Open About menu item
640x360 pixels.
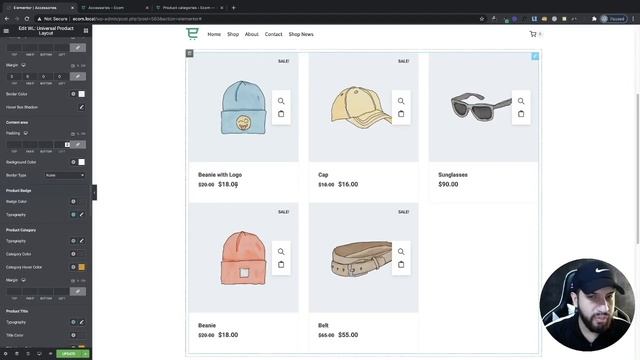tap(251, 34)
